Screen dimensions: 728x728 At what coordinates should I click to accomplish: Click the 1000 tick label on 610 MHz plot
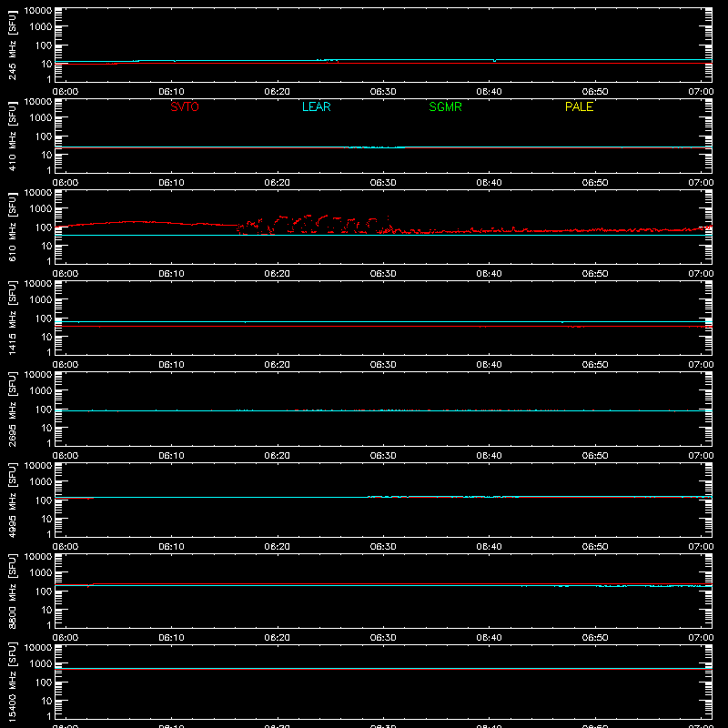[41, 209]
